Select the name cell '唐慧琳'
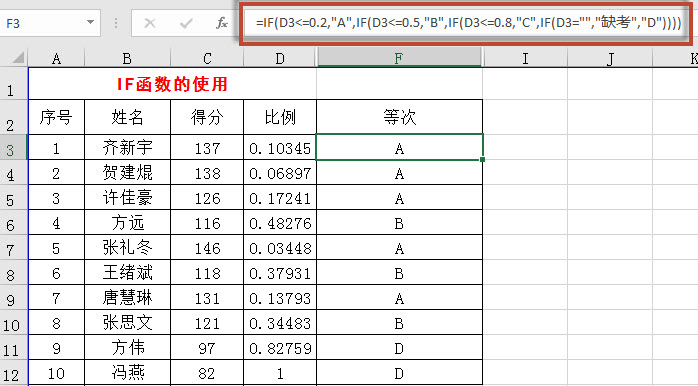The width and height of the screenshot is (698, 386). [x=127, y=297]
